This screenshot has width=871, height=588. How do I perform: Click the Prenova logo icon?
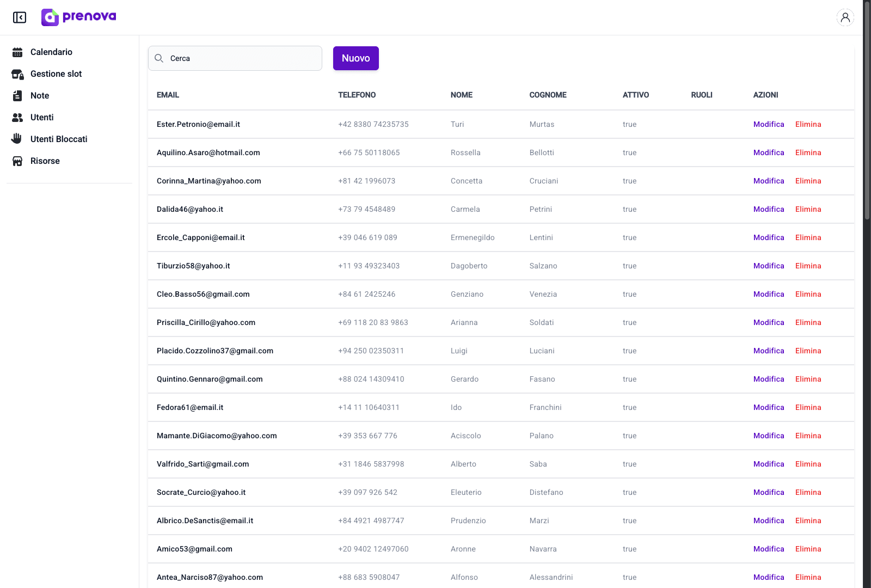click(x=50, y=17)
